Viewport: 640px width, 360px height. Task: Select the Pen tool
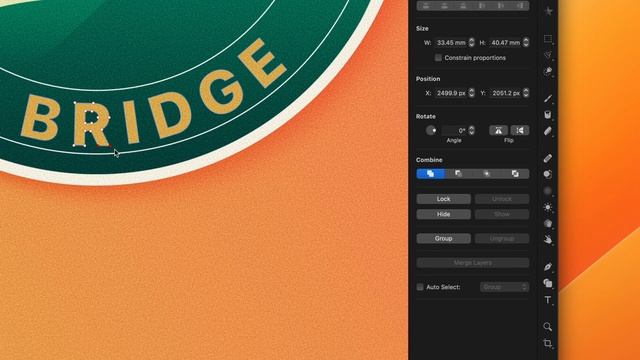click(548, 267)
